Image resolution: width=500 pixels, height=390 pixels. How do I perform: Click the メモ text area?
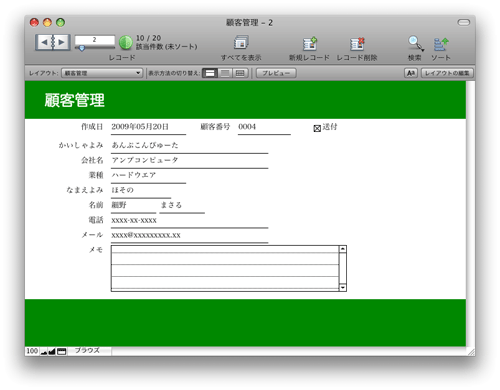coord(225,268)
